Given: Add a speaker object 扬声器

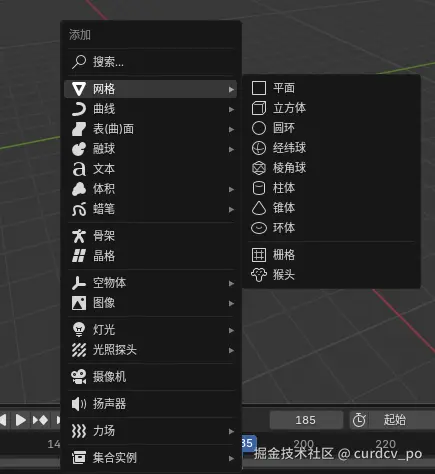Looking at the screenshot, I should [x=151, y=404].
